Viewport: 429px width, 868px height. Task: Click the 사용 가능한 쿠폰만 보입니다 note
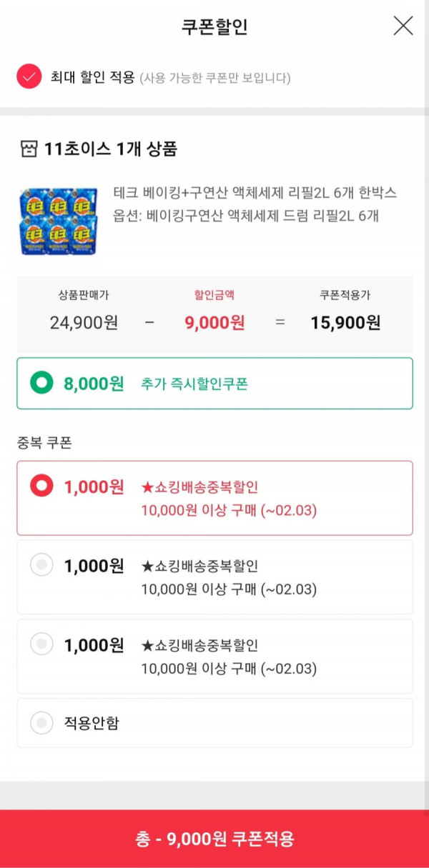[214, 77]
